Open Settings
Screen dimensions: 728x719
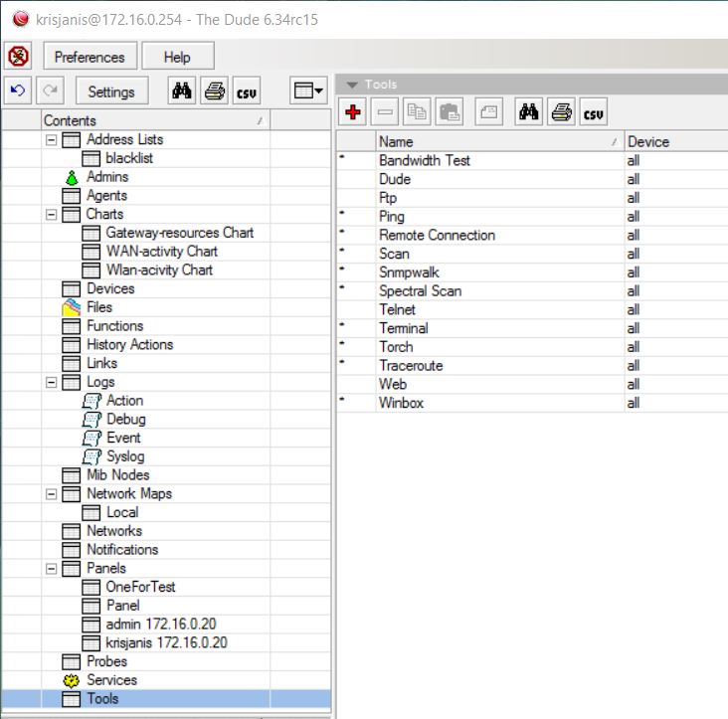pyautogui.click(x=112, y=90)
